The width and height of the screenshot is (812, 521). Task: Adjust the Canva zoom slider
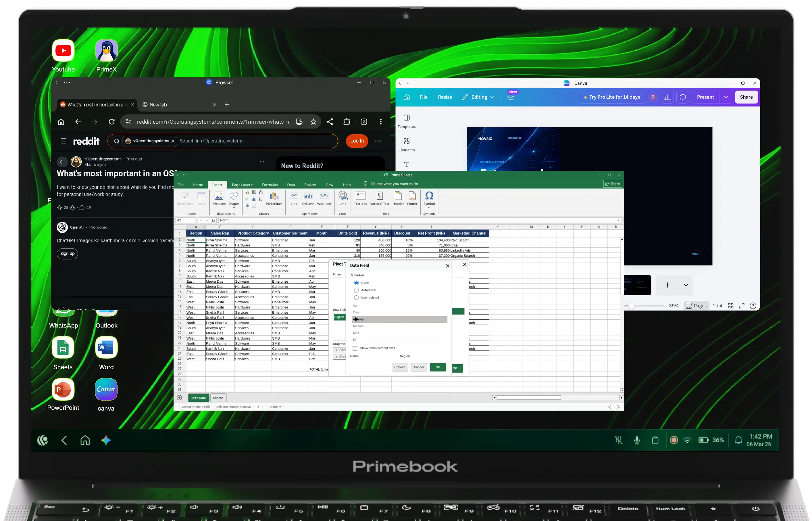(631, 306)
